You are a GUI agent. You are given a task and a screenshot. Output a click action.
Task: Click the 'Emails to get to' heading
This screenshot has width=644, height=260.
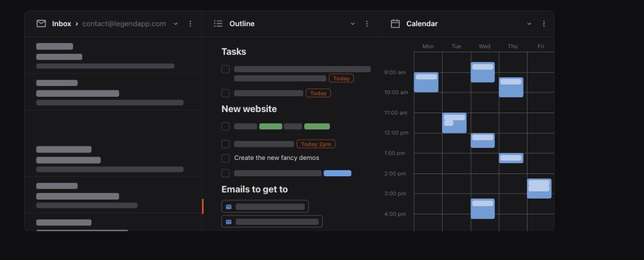click(255, 189)
